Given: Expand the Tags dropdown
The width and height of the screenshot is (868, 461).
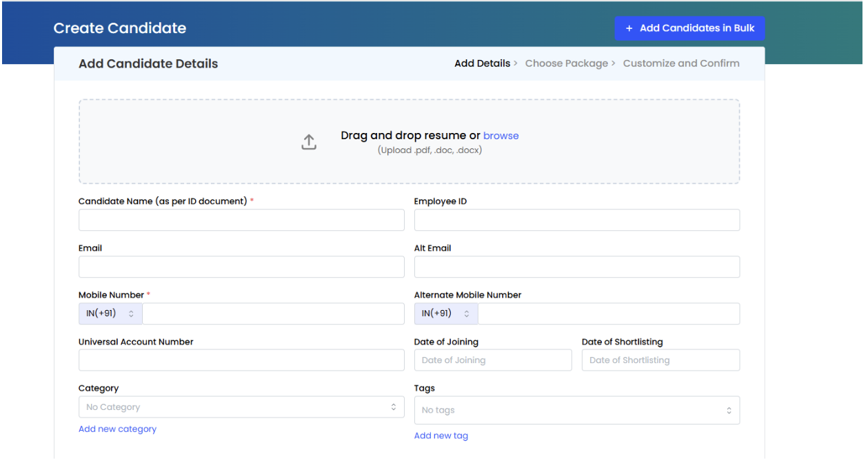Looking at the screenshot, I should coord(576,410).
